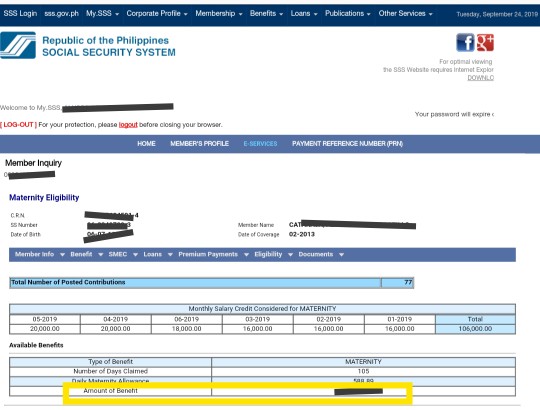Go to sss.gov.ph link
Screen dimensions: 540x410
click(x=61, y=13)
